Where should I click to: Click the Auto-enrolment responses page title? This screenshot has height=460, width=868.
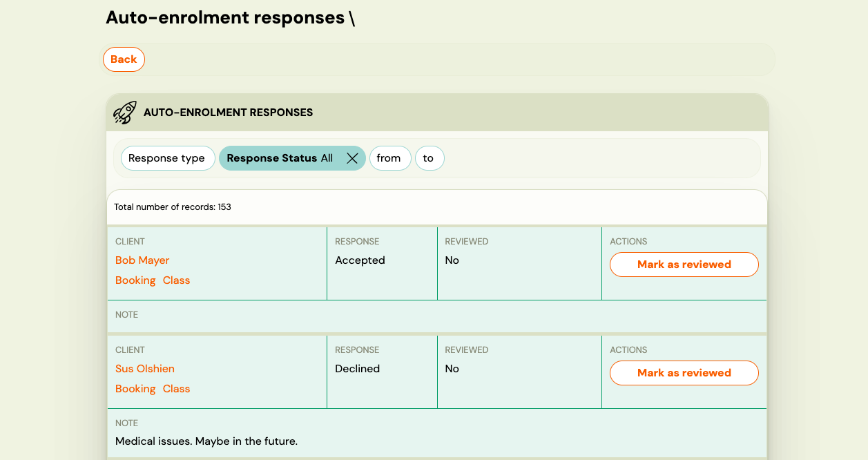229,17
